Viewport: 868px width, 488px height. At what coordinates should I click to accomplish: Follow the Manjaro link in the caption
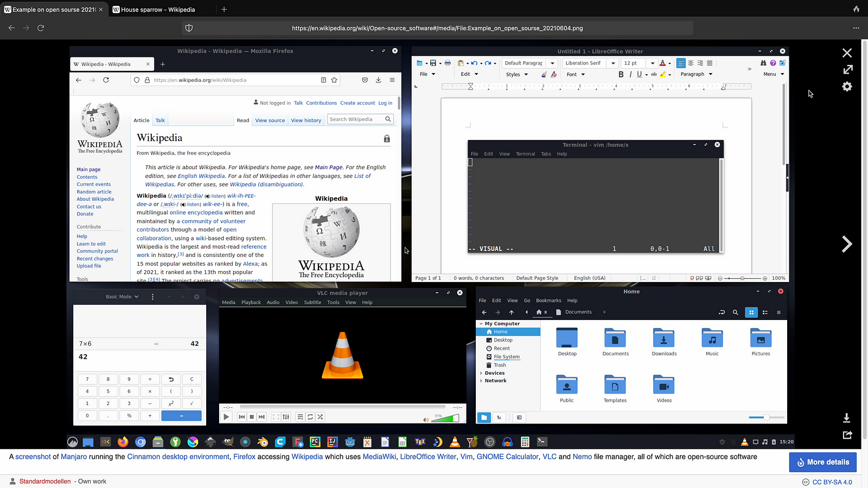tap(74, 457)
